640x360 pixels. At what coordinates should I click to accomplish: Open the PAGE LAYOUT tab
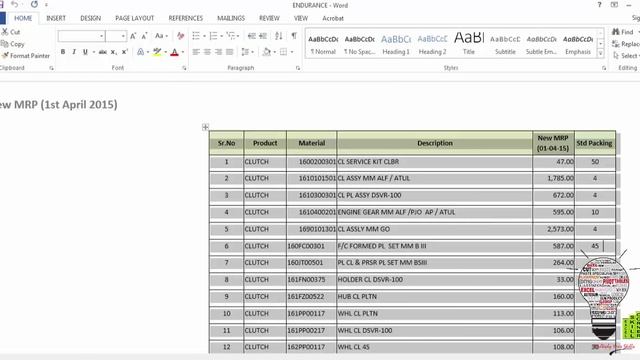tap(135, 18)
